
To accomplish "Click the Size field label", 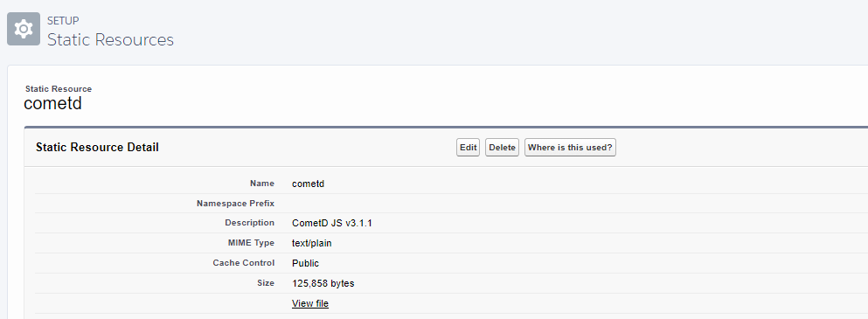I will pyautogui.click(x=266, y=282).
